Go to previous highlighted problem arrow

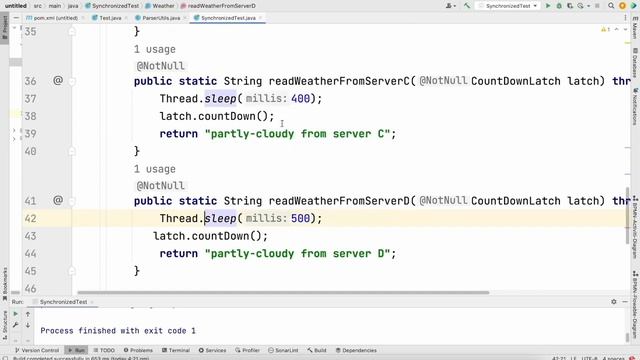click(617, 29)
